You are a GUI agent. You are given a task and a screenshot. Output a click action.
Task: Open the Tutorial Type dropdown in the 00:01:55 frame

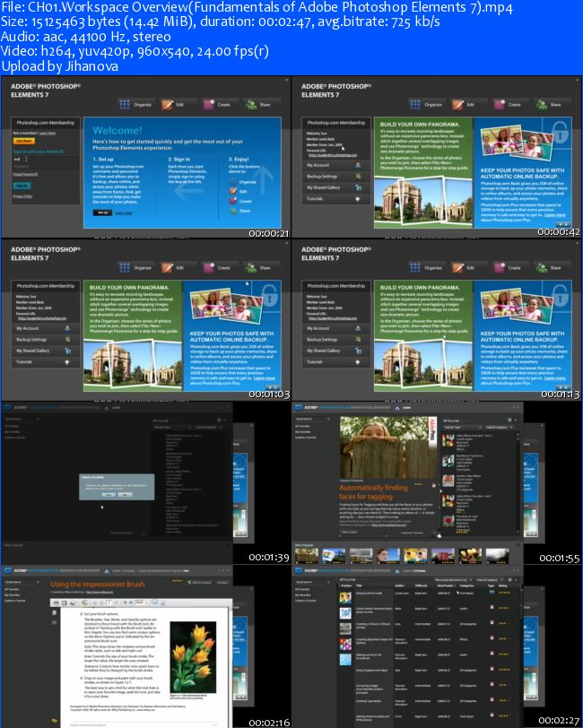point(462,427)
